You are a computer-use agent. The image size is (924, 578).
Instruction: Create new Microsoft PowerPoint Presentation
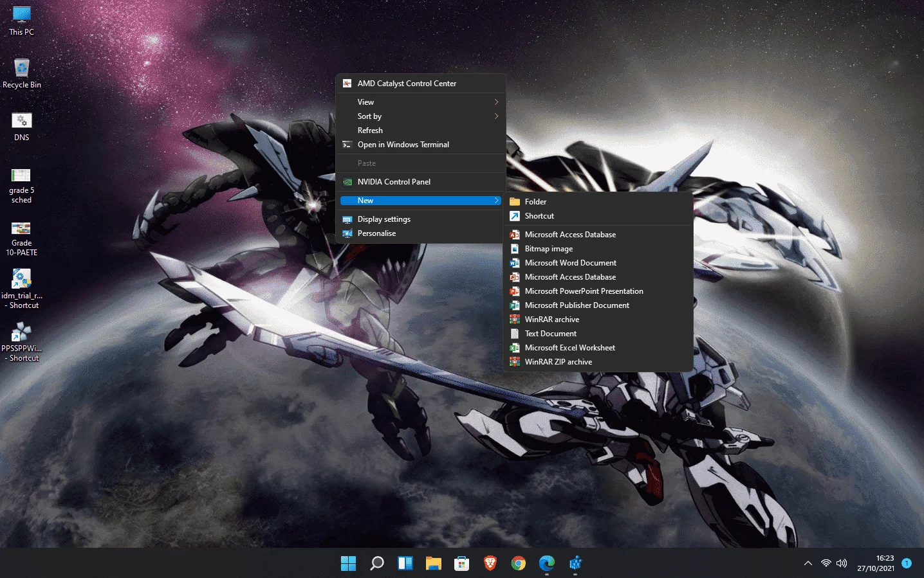tap(598, 291)
